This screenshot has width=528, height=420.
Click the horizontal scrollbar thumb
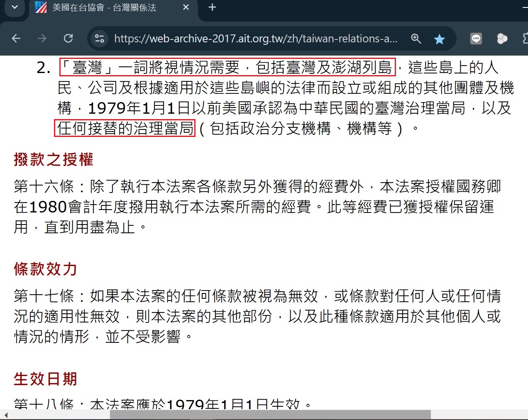pos(270,415)
